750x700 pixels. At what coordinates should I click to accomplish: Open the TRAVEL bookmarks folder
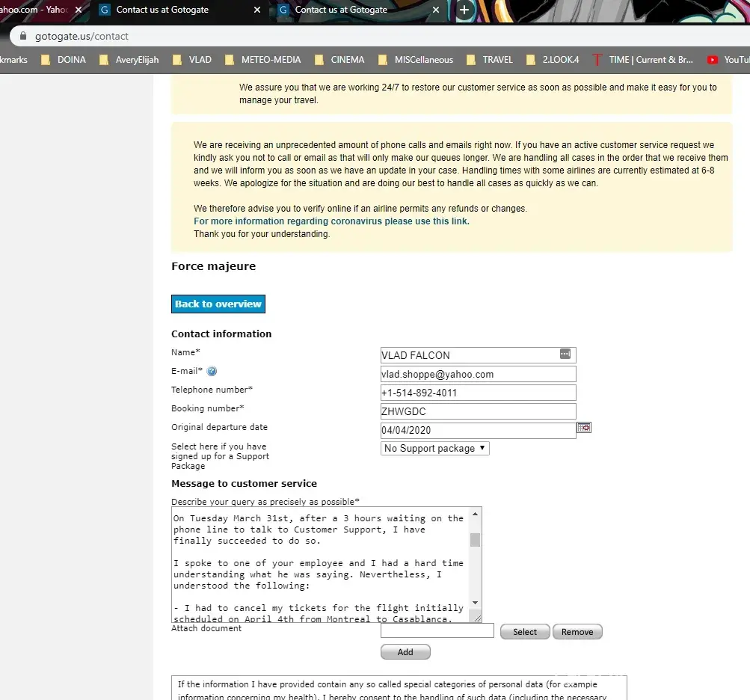click(x=490, y=60)
